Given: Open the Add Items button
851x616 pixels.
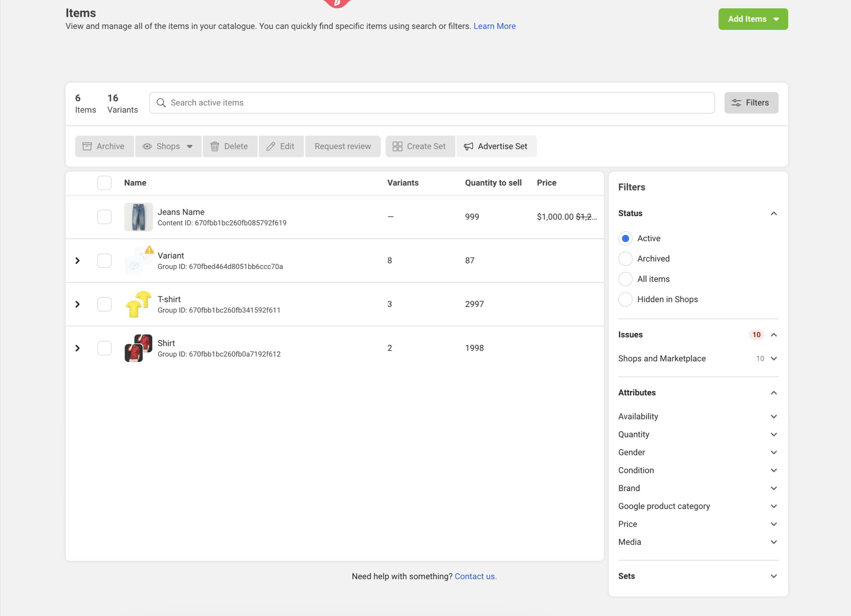Looking at the screenshot, I should tap(753, 19).
